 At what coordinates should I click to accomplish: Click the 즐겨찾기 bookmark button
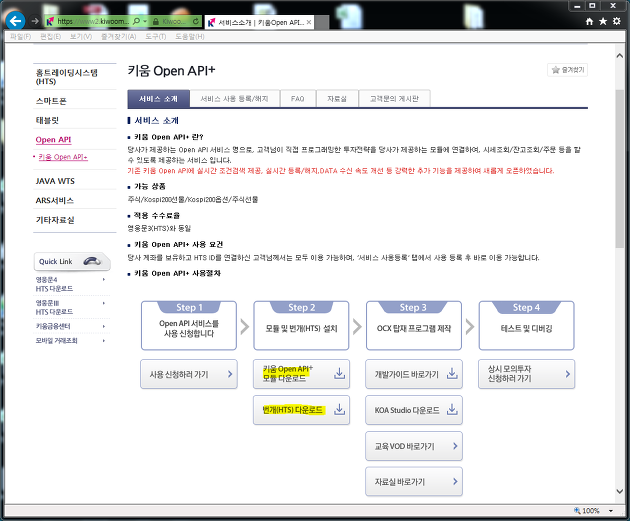tap(567, 70)
